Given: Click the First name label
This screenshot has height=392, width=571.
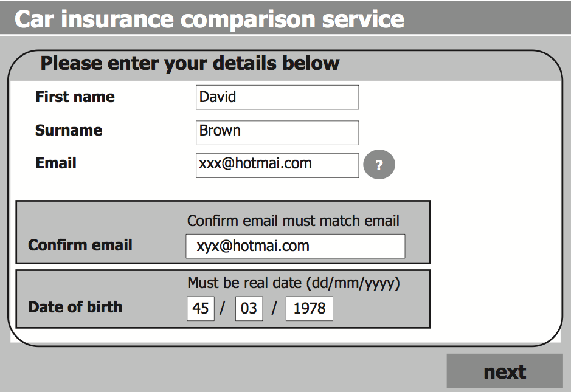Looking at the screenshot, I should point(75,97).
